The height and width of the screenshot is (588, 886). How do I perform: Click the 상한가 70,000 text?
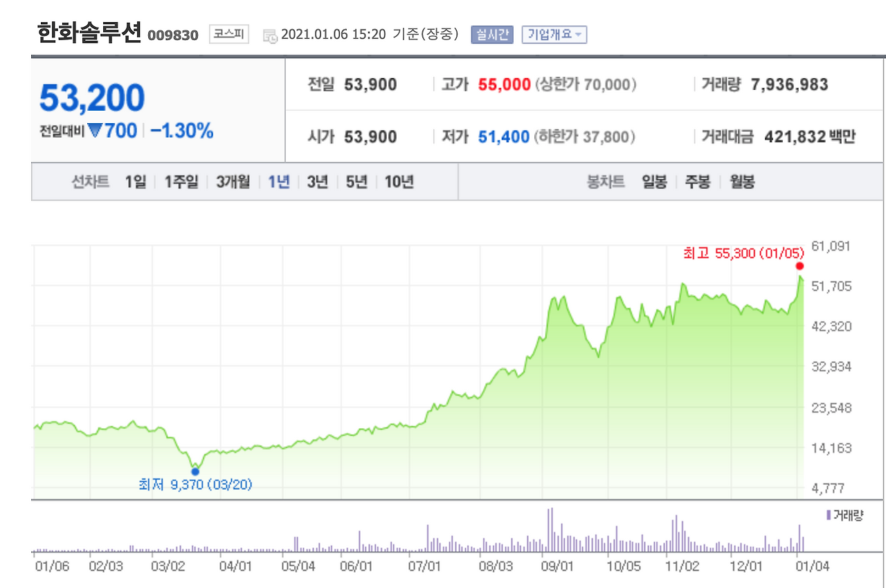point(586,85)
